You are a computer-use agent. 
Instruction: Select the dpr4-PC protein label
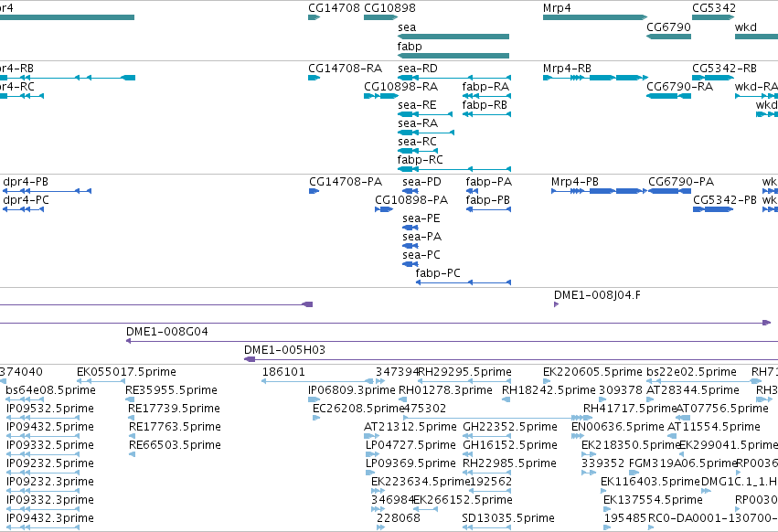pos(26,200)
